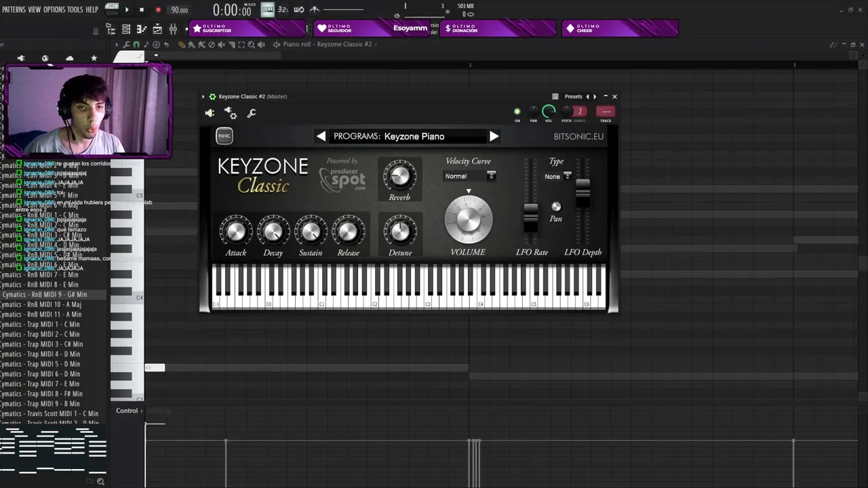Click the Sustain knob
868x488 pixels.
311,232
